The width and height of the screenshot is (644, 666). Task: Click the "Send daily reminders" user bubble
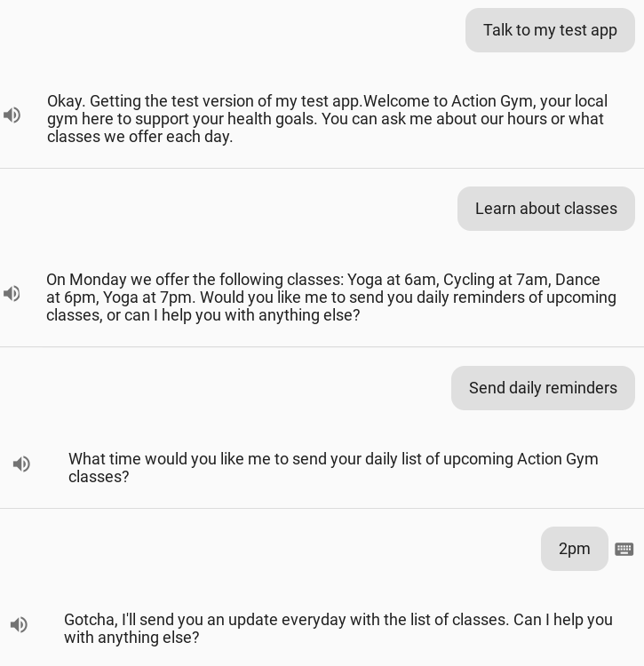(543, 388)
